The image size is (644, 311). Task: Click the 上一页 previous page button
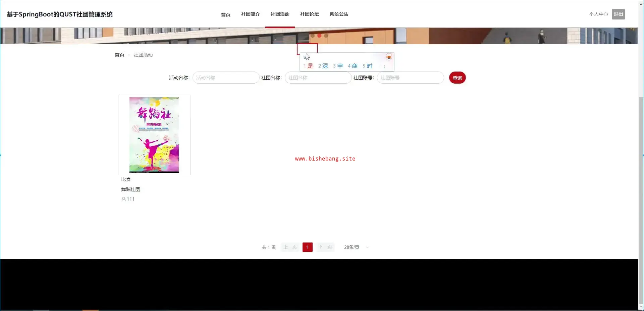[x=290, y=247]
